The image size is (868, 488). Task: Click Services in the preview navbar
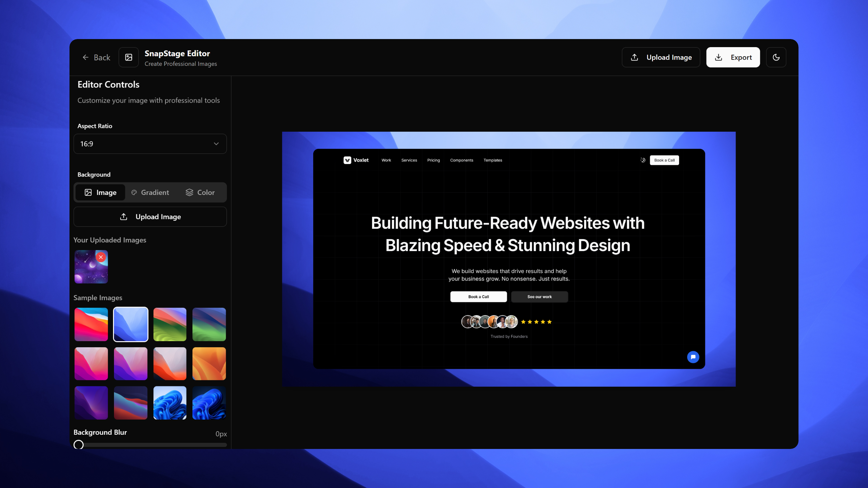[409, 160]
